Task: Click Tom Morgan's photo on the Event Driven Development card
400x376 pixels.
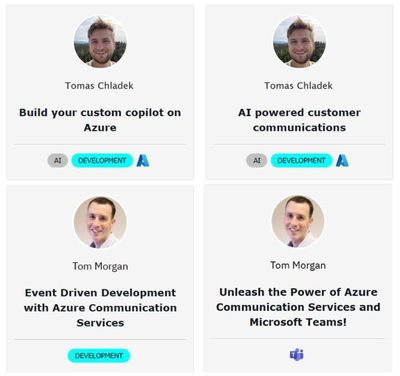Action: (100, 223)
